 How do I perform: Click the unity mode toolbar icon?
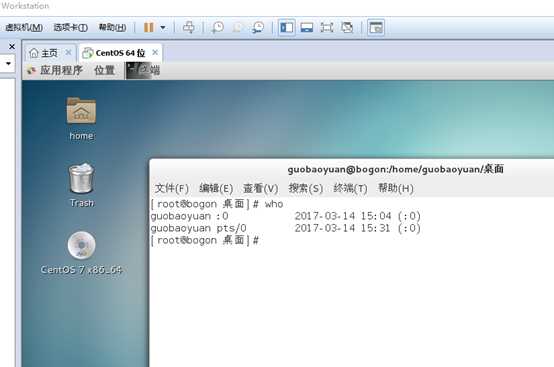tap(347, 28)
